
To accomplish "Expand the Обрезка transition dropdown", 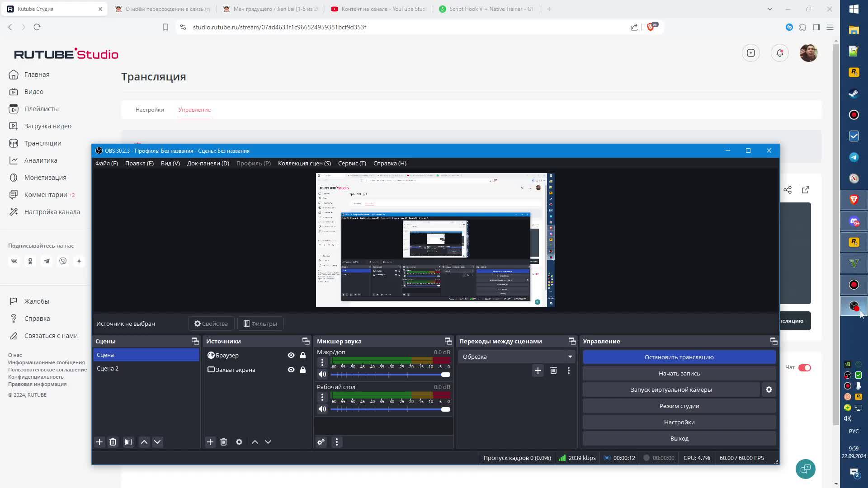I will click(x=570, y=357).
